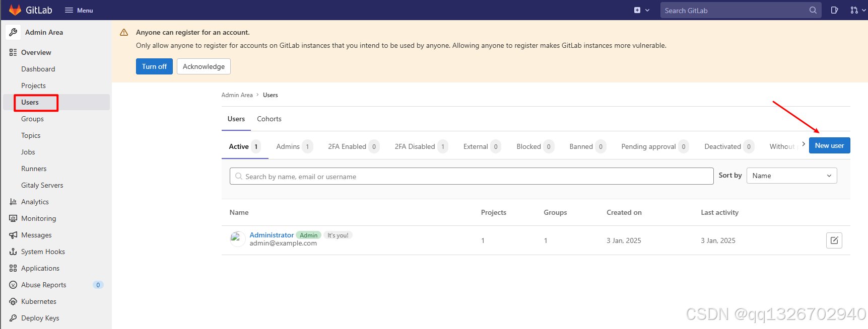Screen dimensions: 868x329
Task: Open Kubernetes section
Action: pos(39,301)
